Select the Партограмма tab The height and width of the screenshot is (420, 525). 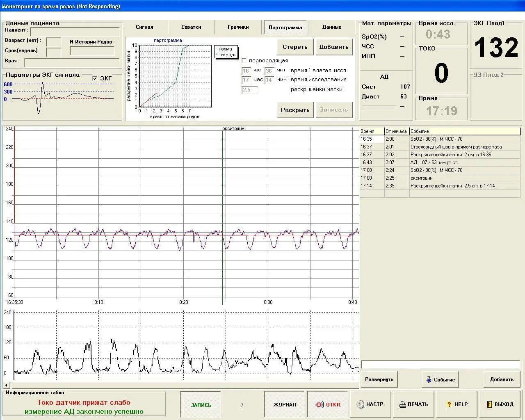click(285, 27)
